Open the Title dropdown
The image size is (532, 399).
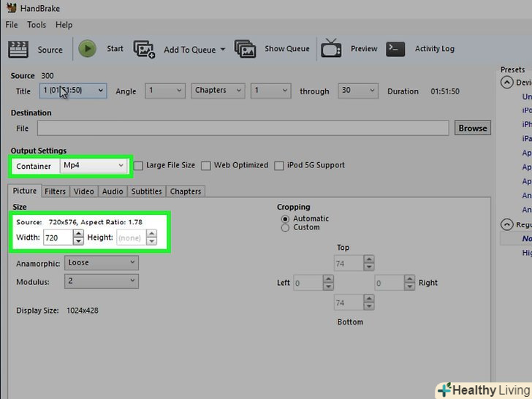tap(73, 91)
